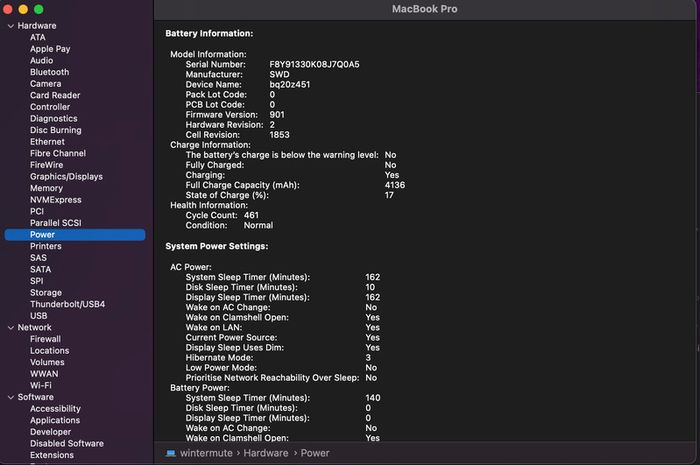Select Printers in the sidebar
Image resolution: width=700 pixels, height=465 pixels.
(x=46, y=246)
